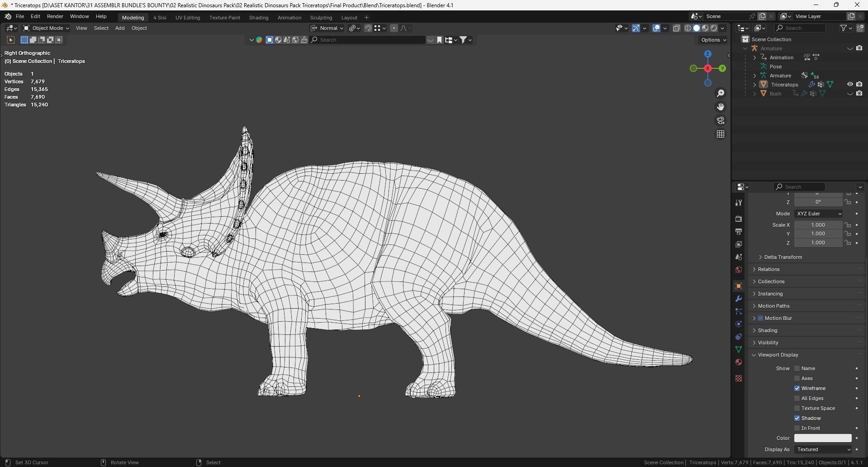868x467 pixels.
Task: Expand the Relations panel
Action: point(768,269)
